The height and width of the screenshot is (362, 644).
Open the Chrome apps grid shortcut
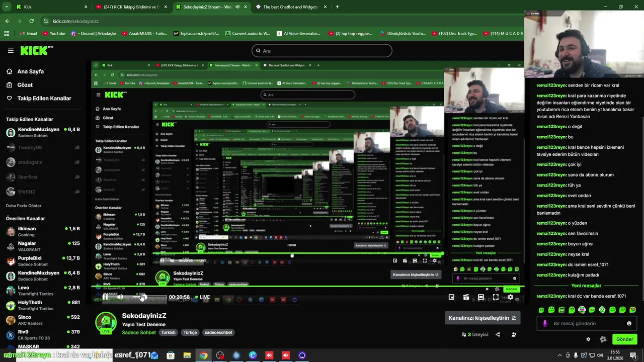7,34
